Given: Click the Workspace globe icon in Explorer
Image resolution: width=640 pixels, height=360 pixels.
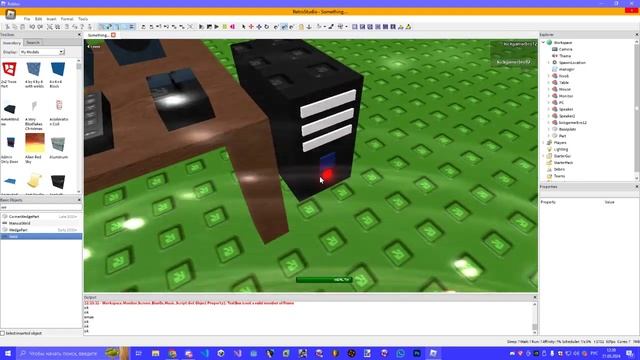Looking at the screenshot, I should 549,42.
